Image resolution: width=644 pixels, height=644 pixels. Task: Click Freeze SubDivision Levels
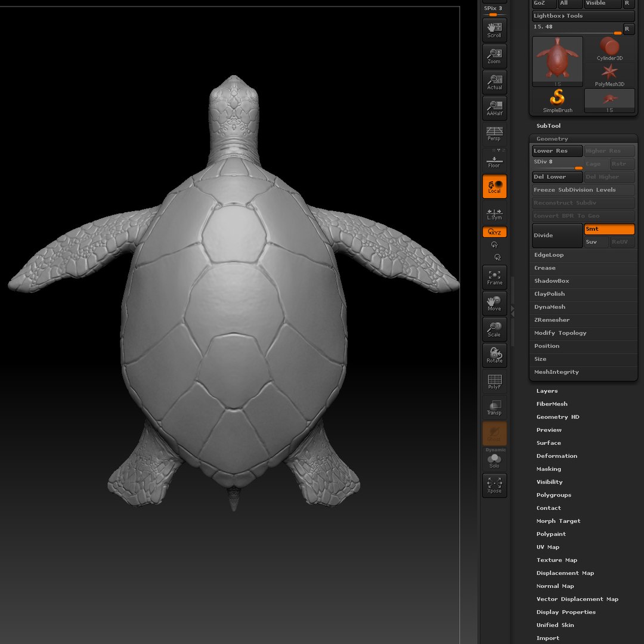click(583, 190)
